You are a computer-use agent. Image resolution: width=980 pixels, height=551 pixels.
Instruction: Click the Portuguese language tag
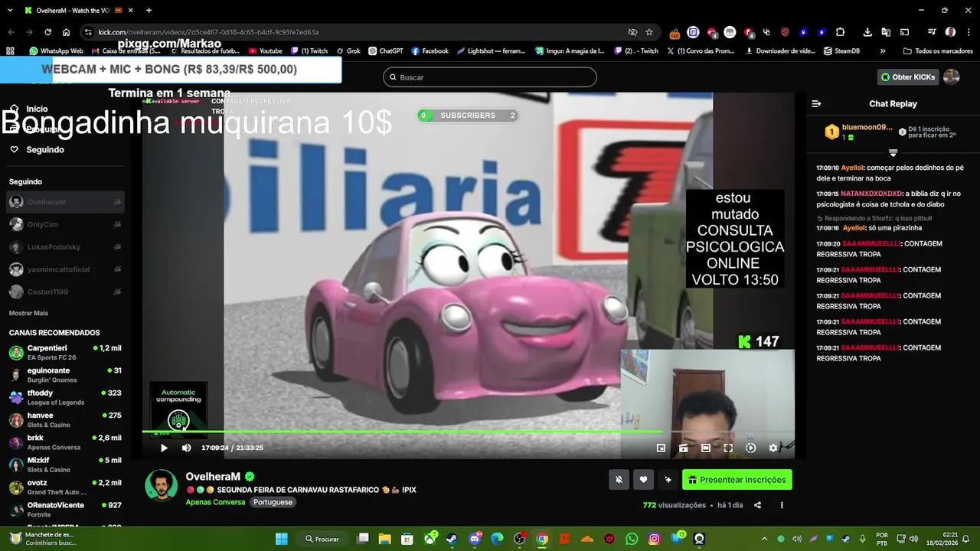tap(273, 502)
